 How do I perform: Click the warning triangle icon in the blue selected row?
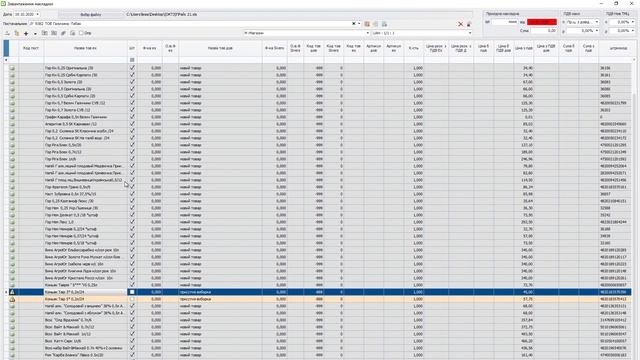point(12,292)
